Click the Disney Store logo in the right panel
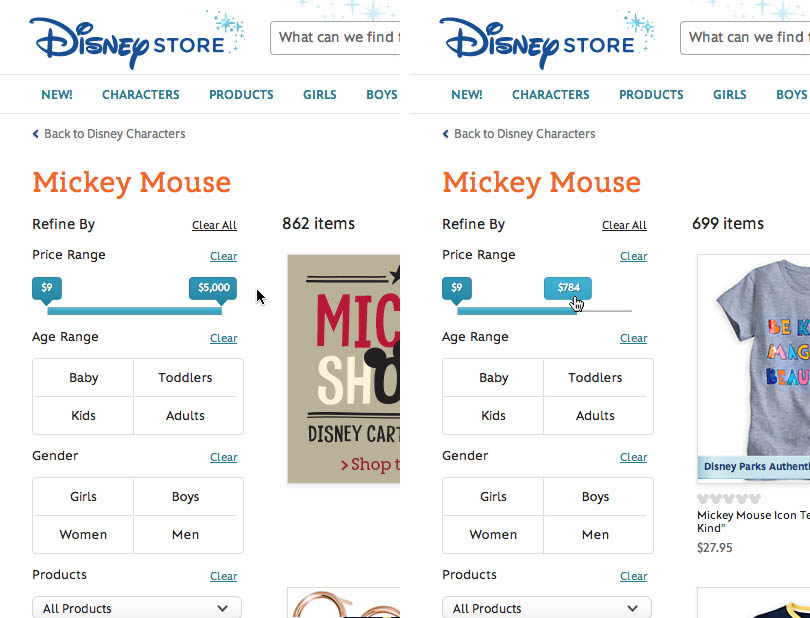 point(538,41)
